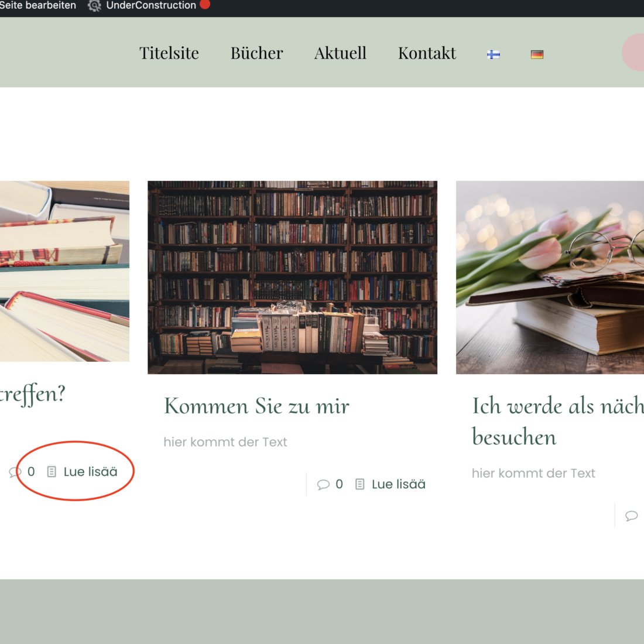Click comment bubble on the tulips post
Image resolution: width=644 pixels, height=644 pixels.
pos(631,516)
